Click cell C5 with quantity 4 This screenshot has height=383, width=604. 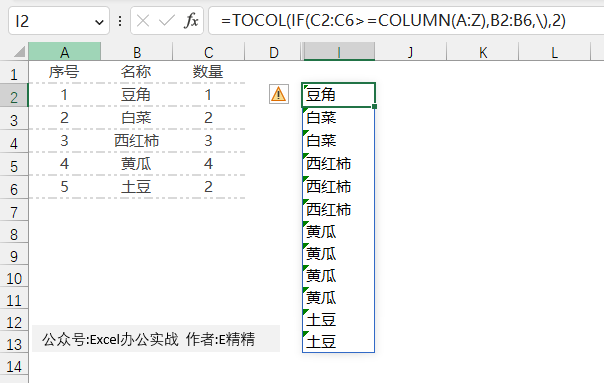[x=208, y=164]
